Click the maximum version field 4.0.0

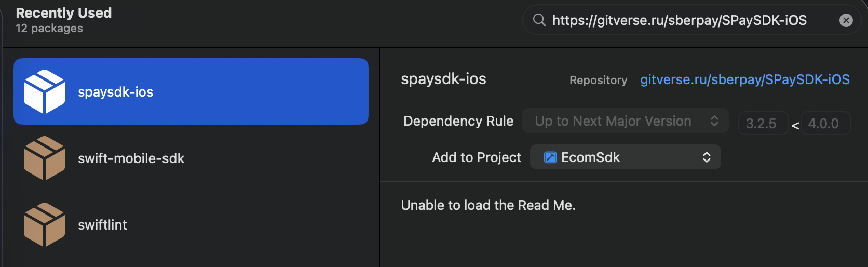(826, 123)
